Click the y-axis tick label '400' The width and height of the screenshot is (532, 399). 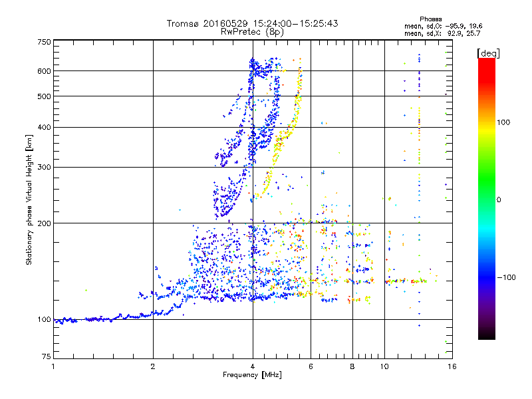(x=44, y=127)
